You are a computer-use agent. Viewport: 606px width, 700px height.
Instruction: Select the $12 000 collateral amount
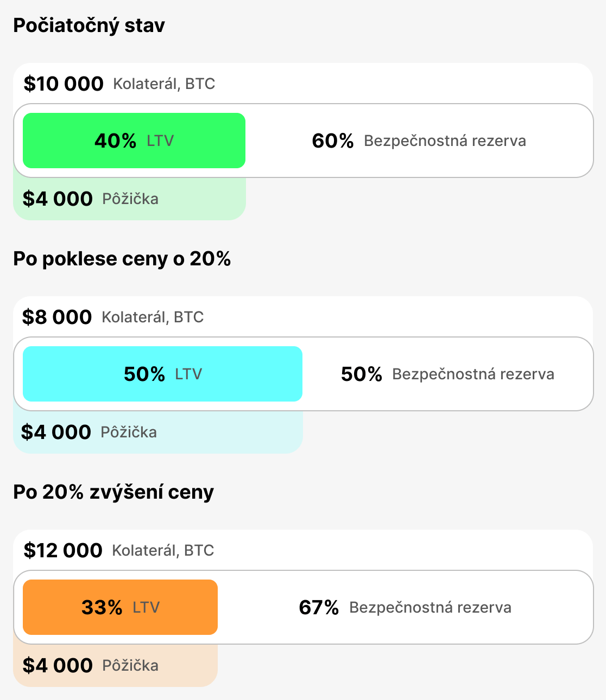pos(63,551)
